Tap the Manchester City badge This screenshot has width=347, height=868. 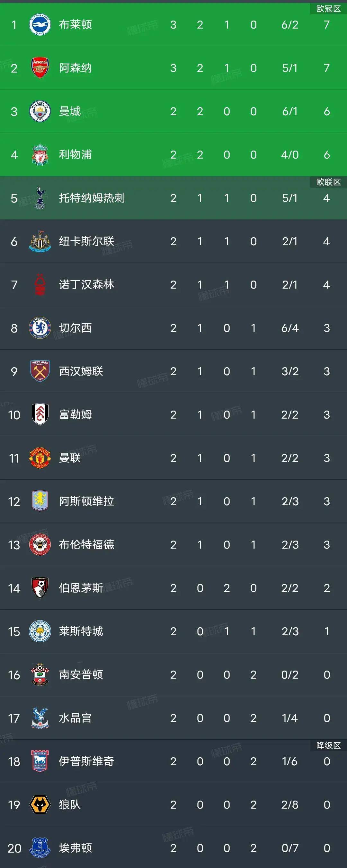(40, 111)
